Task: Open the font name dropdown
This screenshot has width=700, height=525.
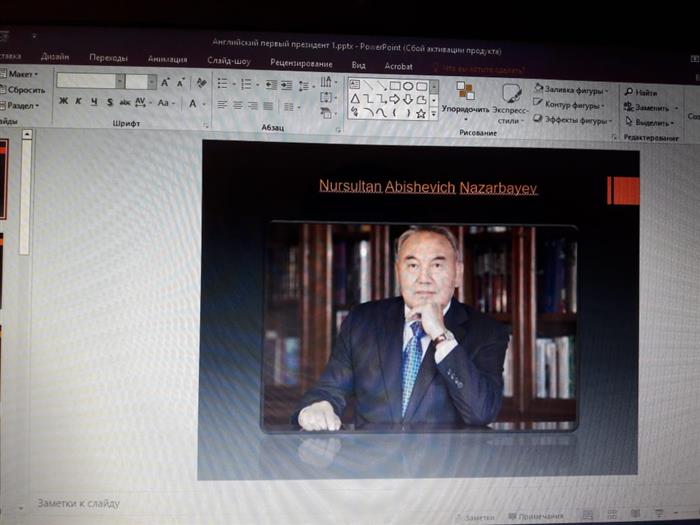Action: (x=119, y=82)
